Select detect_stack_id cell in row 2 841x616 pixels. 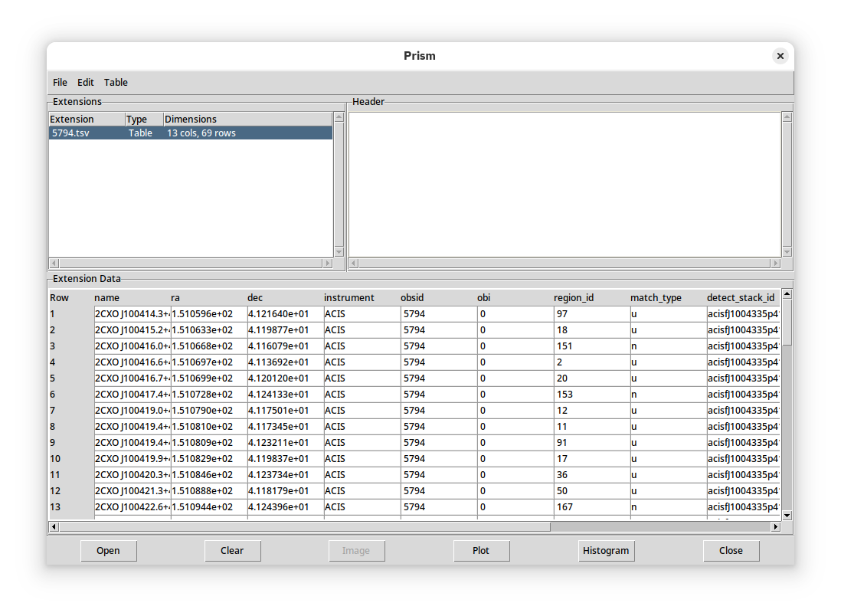[x=744, y=330]
